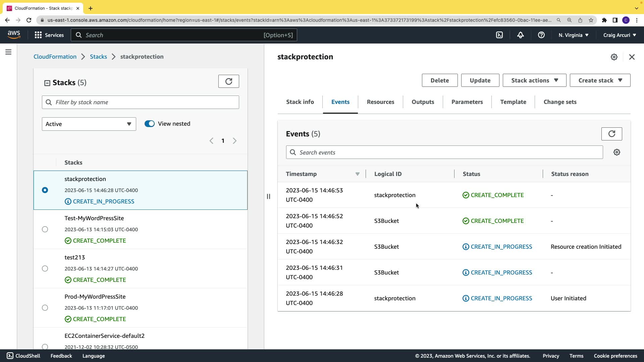
Task: Refresh the Events table
Action: 611,134
